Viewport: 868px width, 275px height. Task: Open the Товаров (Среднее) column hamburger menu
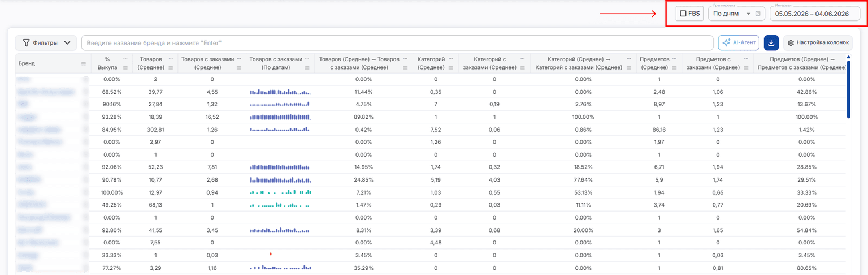point(170,68)
